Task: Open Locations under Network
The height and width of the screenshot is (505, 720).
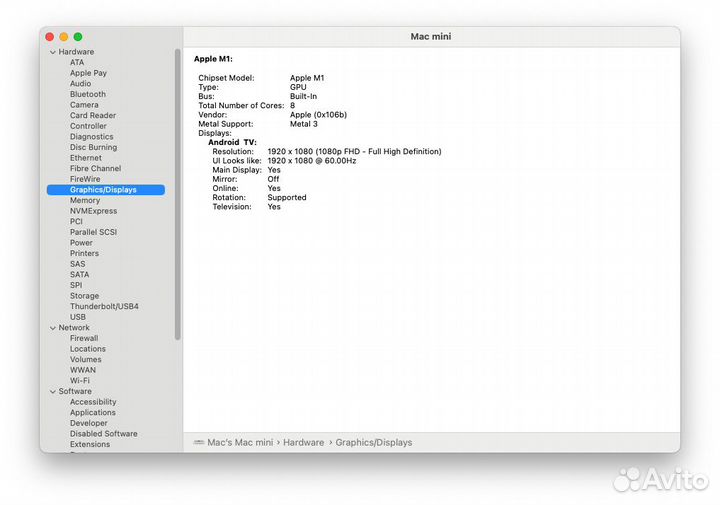Action: pyautogui.click(x=88, y=349)
